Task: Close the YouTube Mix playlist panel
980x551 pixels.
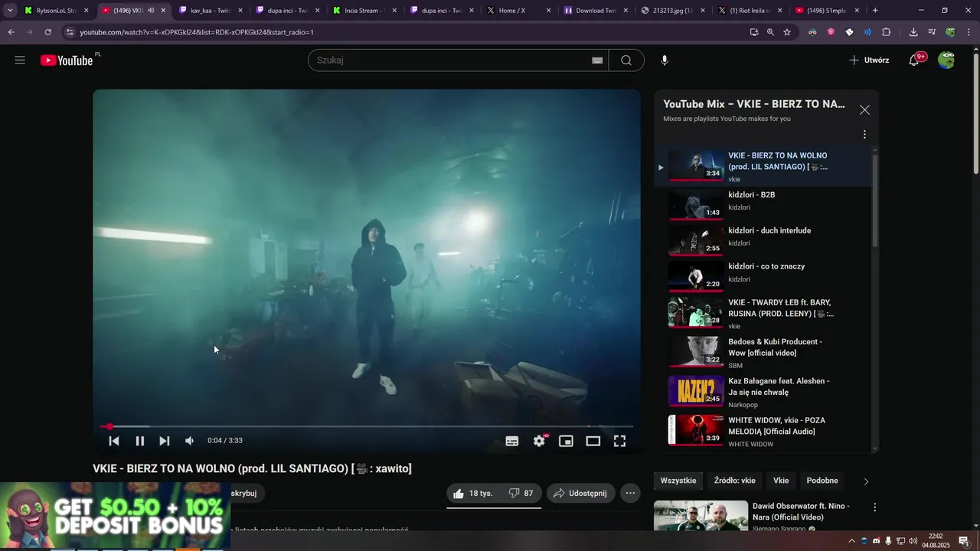Action: click(x=864, y=110)
